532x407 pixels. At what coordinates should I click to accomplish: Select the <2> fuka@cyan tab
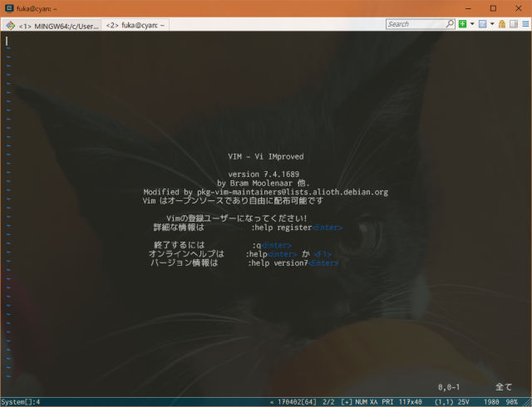tap(135, 25)
